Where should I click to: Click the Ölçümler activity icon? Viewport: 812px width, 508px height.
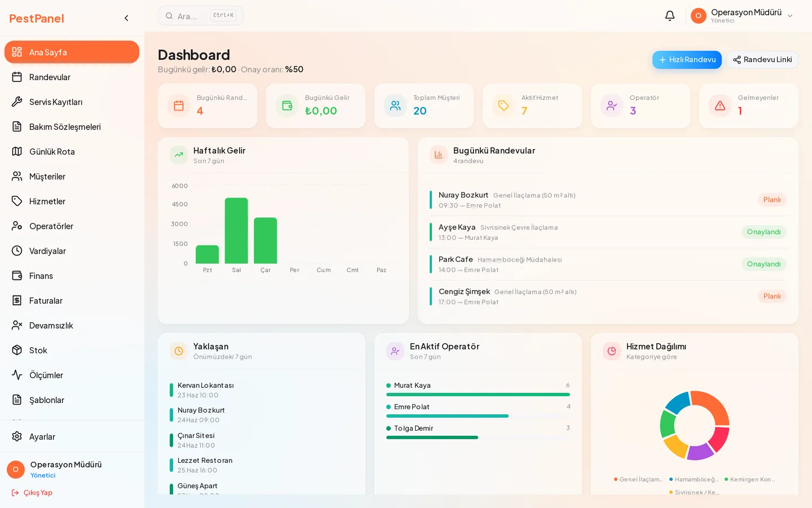pos(17,375)
